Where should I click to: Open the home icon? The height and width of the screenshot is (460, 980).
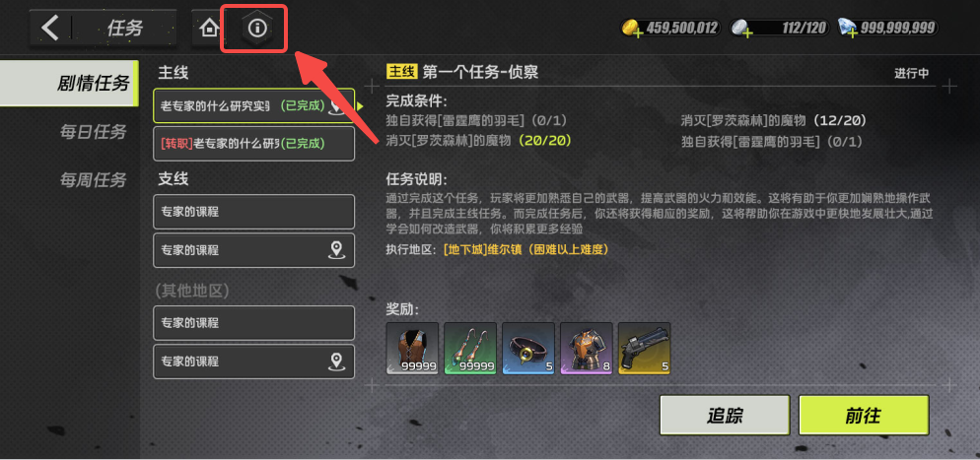tap(210, 28)
